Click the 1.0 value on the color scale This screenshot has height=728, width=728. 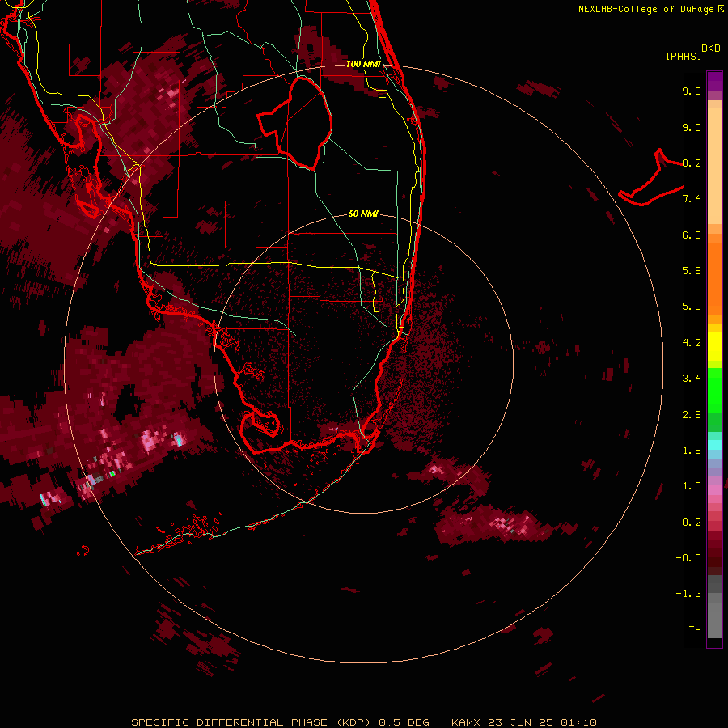692,486
